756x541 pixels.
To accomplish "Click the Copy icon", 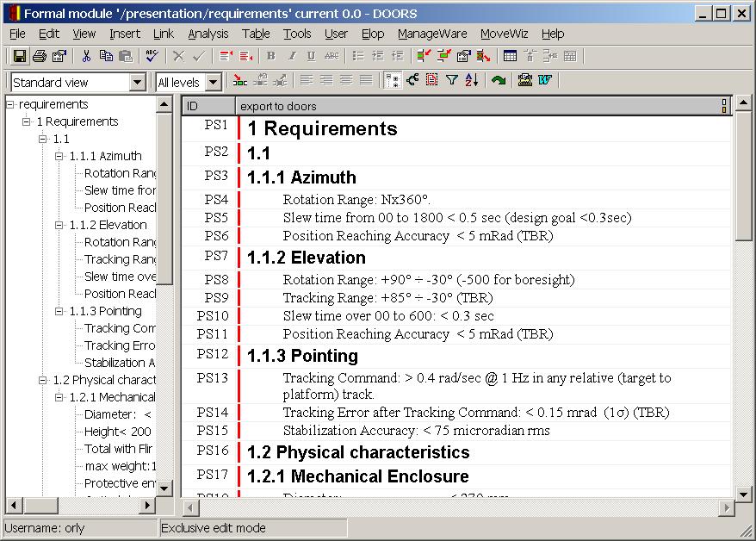I will tap(106, 56).
